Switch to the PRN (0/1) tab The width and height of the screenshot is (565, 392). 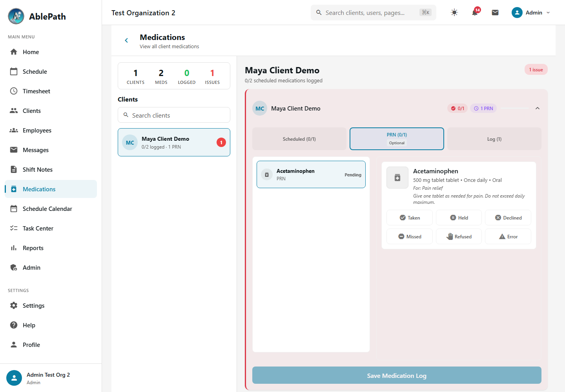coord(397,139)
